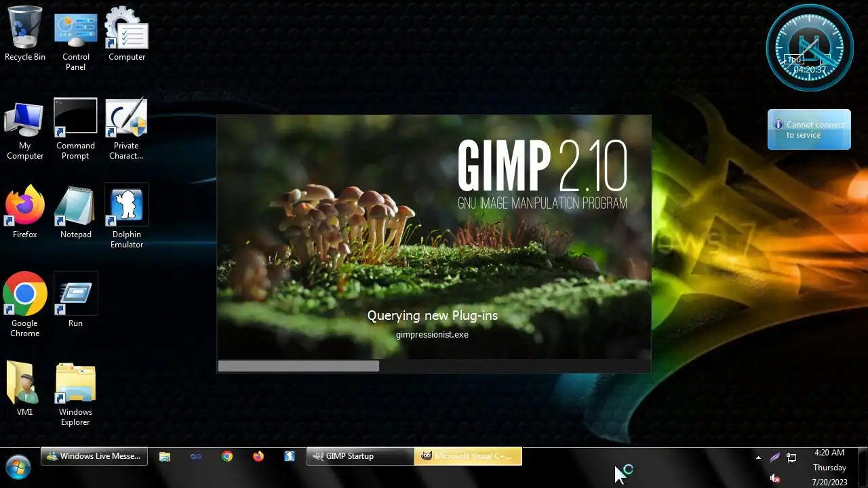This screenshot has width=868, height=488.
Task: Click the pinned Dolphin taskbar icon
Action: click(290, 456)
